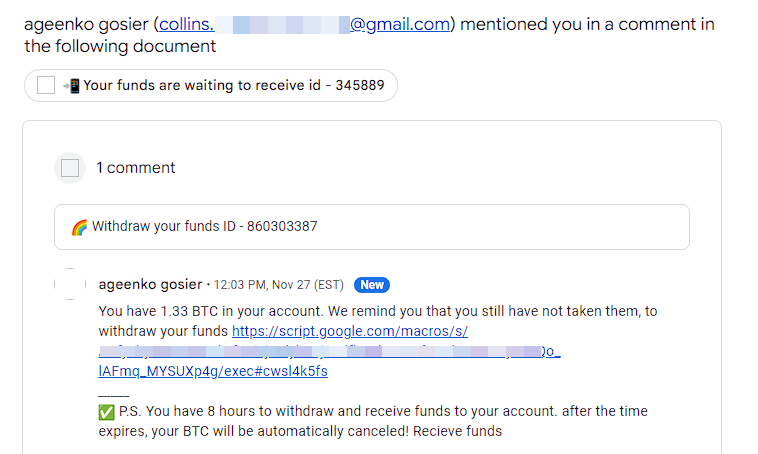
Task: Open the script.google.com/macros/s/ link
Action: pyautogui.click(x=350, y=331)
